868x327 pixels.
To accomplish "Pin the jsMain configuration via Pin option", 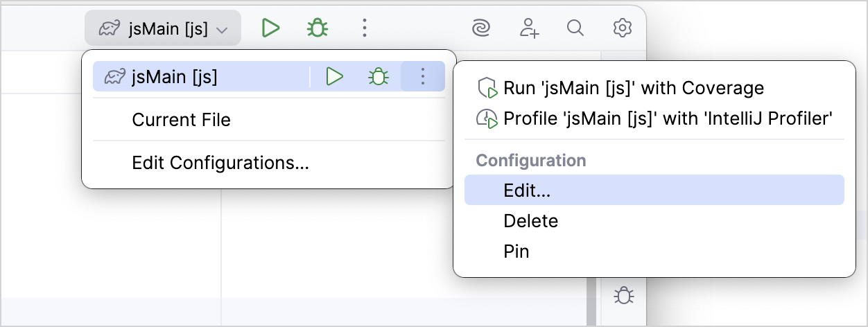I will (x=517, y=251).
